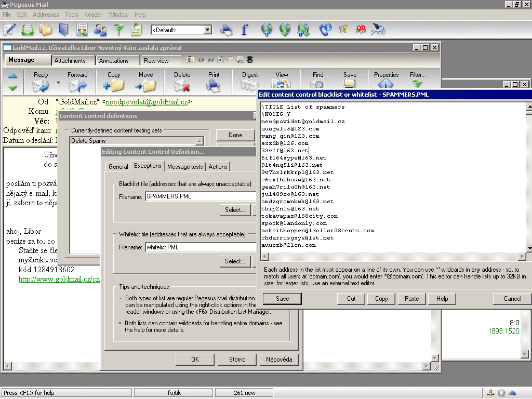The height and width of the screenshot is (399, 532).
Task: Click the padlock icon in reader tabs row
Action: (x=220, y=60)
